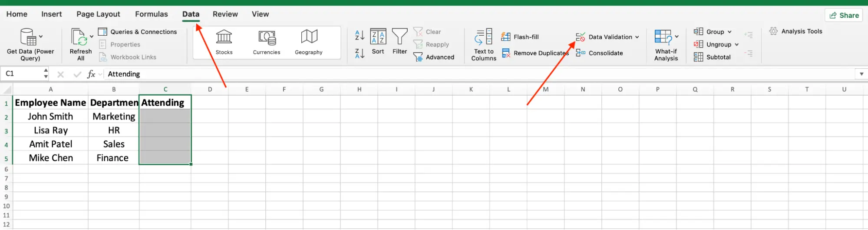Viewport: 868px width, 230px height.
Task: Select the Marketing cell
Action: coord(114,117)
